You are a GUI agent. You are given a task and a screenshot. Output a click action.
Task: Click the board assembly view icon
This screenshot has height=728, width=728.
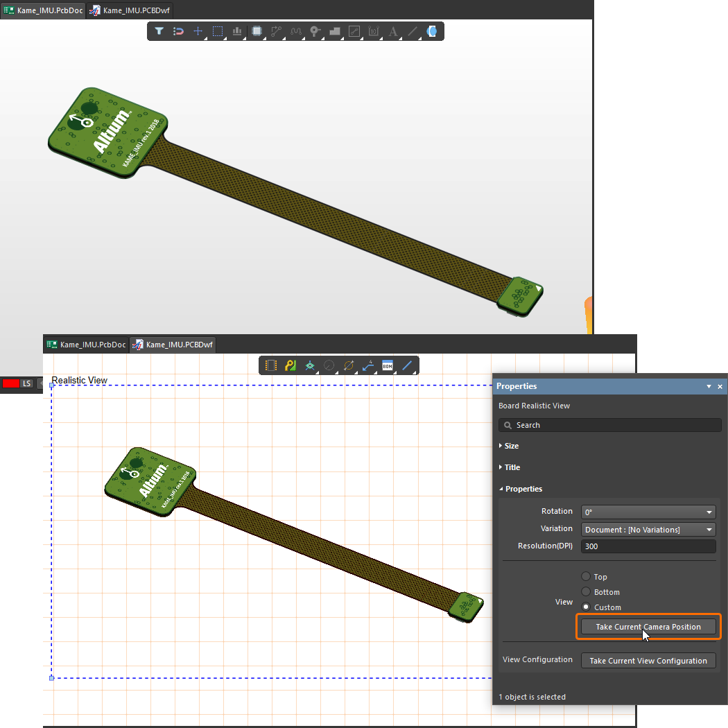pyautogui.click(x=271, y=365)
